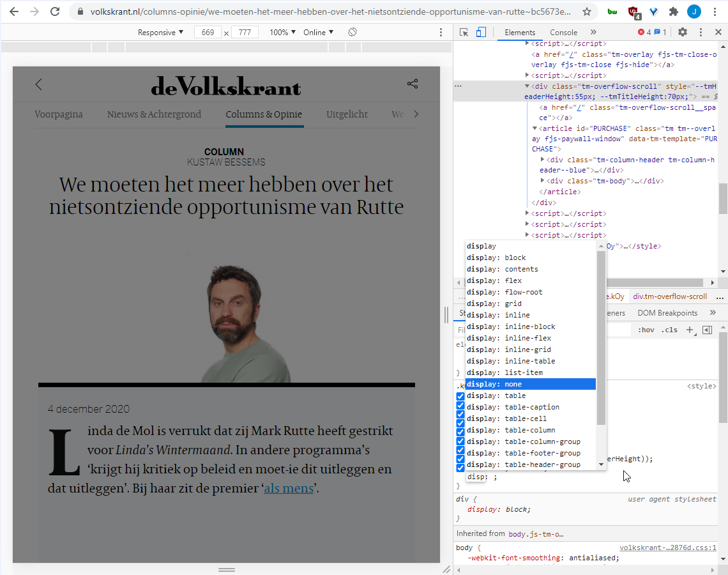Toggle the .cls class editor
The image size is (728, 575).
tap(669, 330)
